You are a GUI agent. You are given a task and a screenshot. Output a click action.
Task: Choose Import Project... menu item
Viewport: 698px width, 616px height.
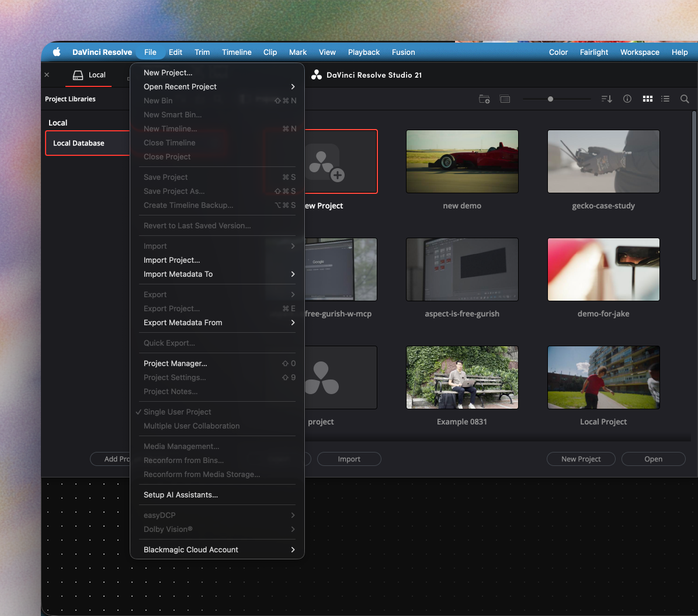pyautogui.click(x=217, y=260)
